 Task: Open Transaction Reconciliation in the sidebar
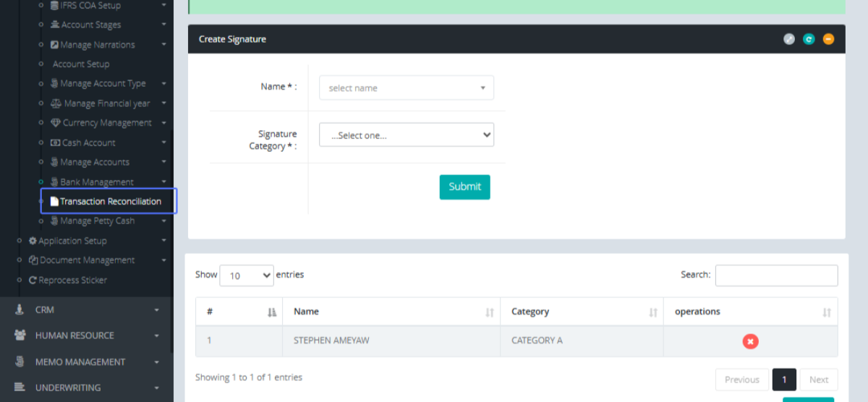[x=110, y=202]
